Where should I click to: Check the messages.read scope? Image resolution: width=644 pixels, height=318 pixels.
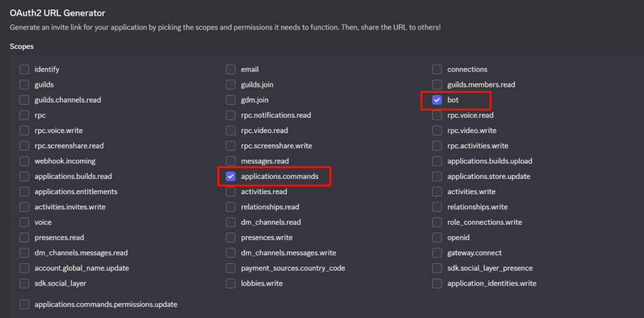tap(231, 162)
